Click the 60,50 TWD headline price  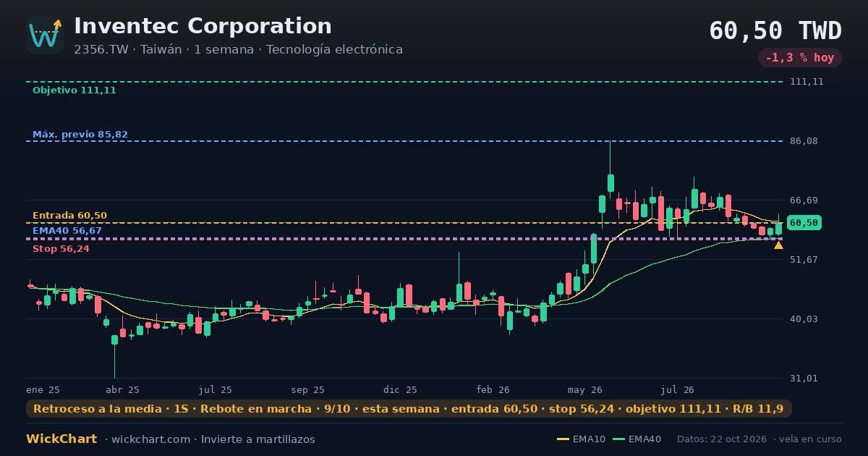pos(775,31)
